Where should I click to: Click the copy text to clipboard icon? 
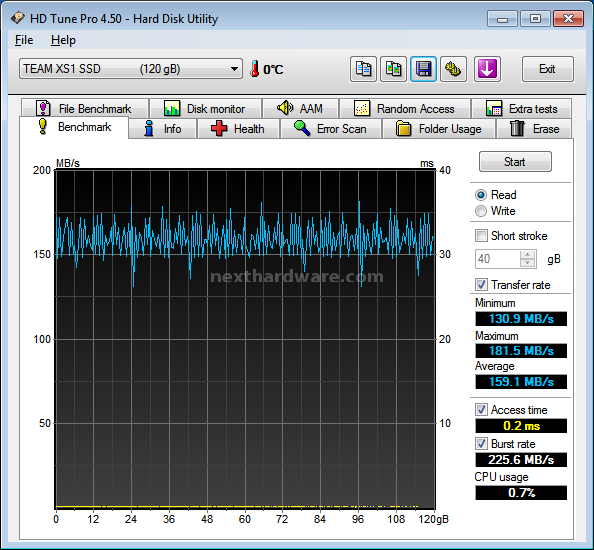coord(363,69)
